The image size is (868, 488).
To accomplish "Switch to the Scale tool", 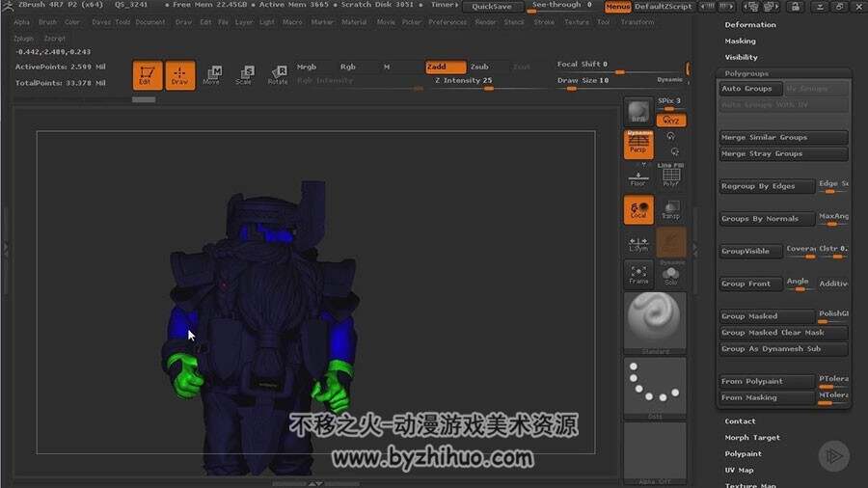I will tap(244, 74).
